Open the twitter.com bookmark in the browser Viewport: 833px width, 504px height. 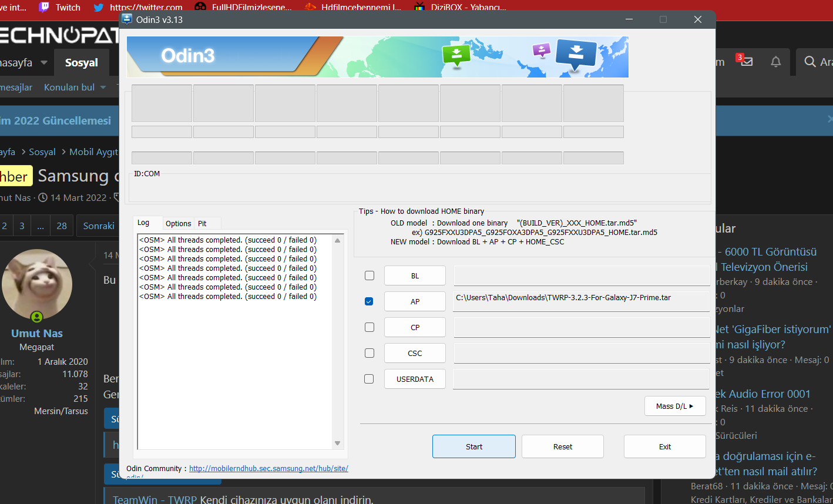pyautogui.click(x=138, y=7)
